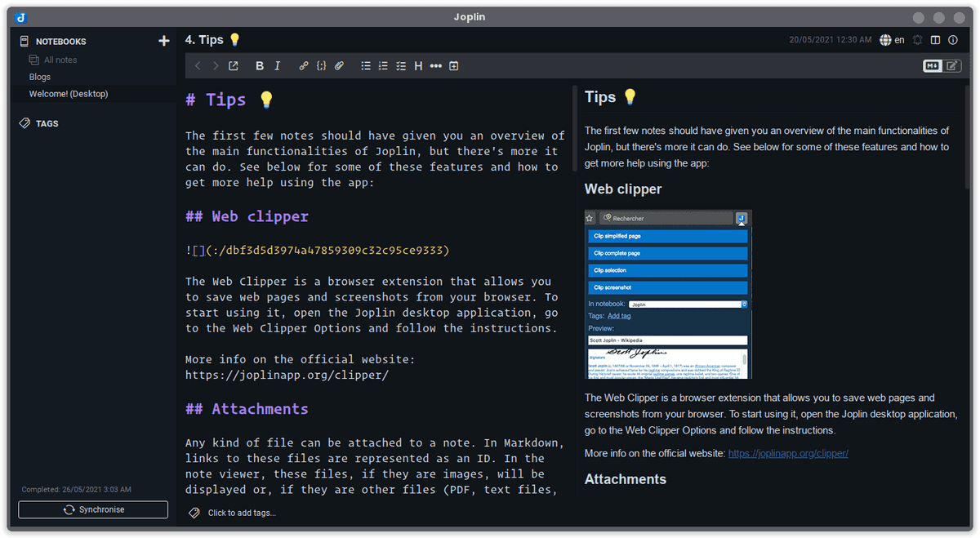Click the '# Tips' heading in markdown editor
The image size is (980, 538).
click(229, 100)
